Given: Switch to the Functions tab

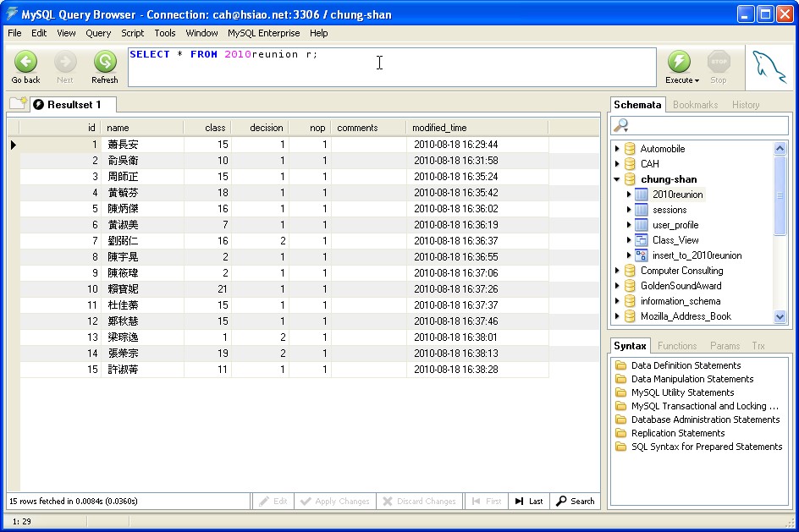Looking at the screenshot, I should (x=677, y=346).
